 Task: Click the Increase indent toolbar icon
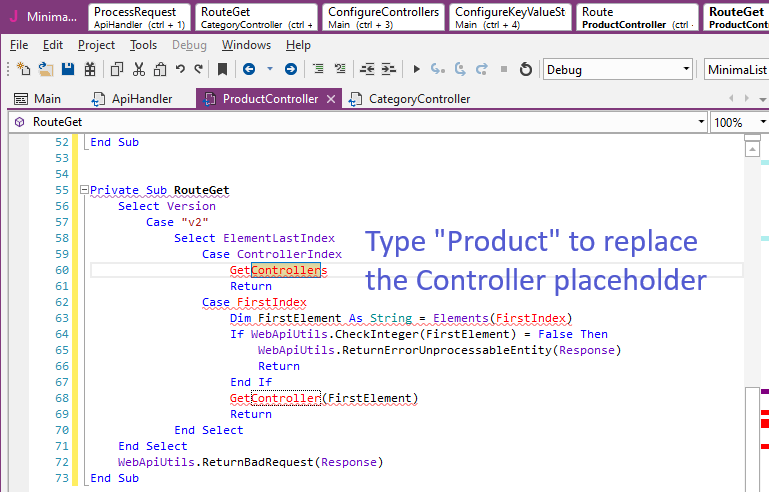click(x=388, y=69)
